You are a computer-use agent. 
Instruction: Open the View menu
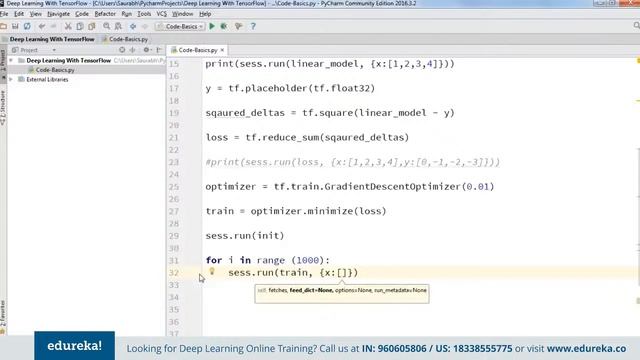[x=36, y=14]
